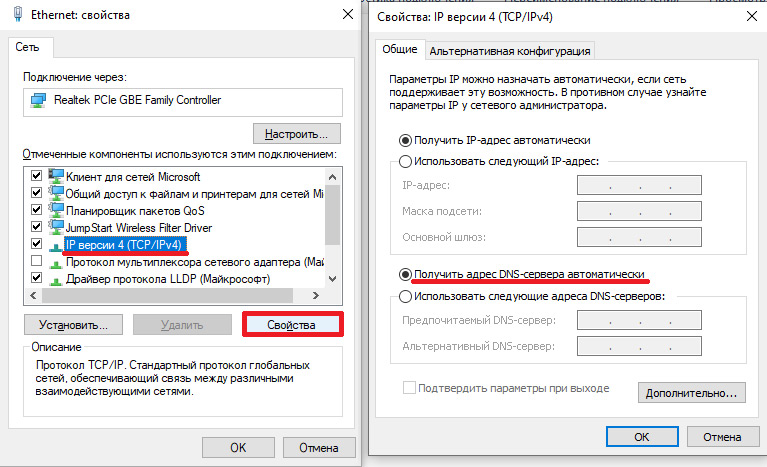Check Подтвердить параметры при выходе
Screen dimensions: 767x467
(x=409, y=388)
